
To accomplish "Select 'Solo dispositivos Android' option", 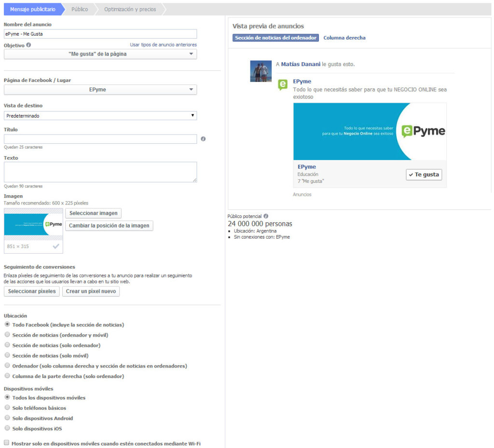I will (x=7, y=418).
